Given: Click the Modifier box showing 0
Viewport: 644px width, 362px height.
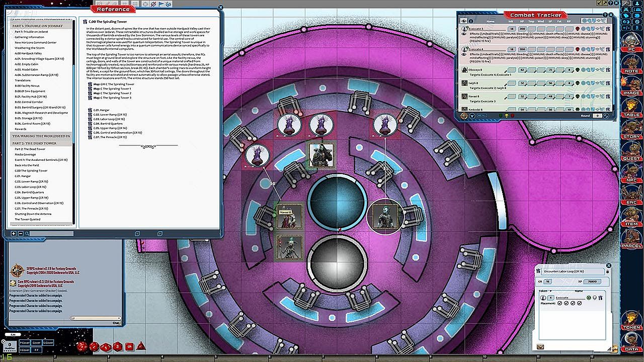Looking at the screenshot, I should point(9,345).
